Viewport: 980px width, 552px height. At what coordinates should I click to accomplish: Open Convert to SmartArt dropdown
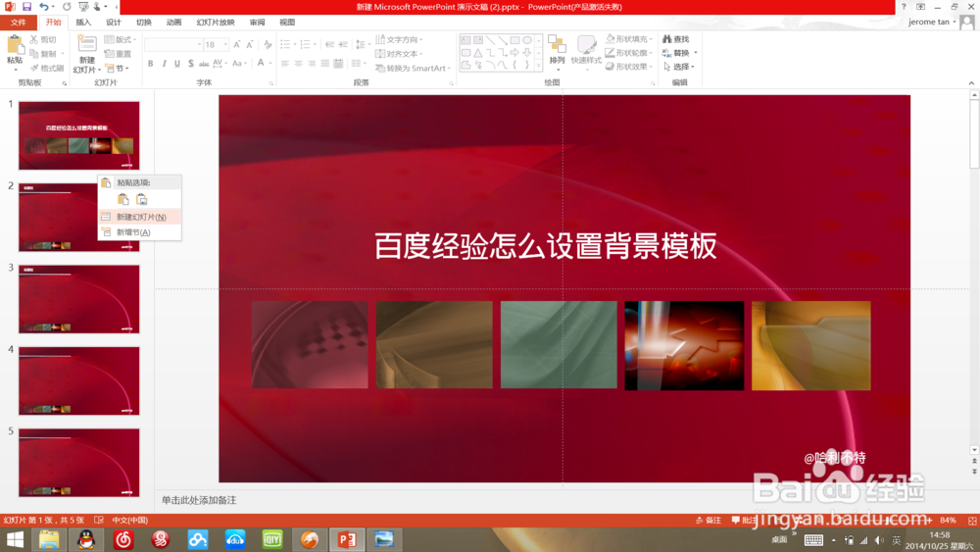pyautogui.click(x=414, y=68)
